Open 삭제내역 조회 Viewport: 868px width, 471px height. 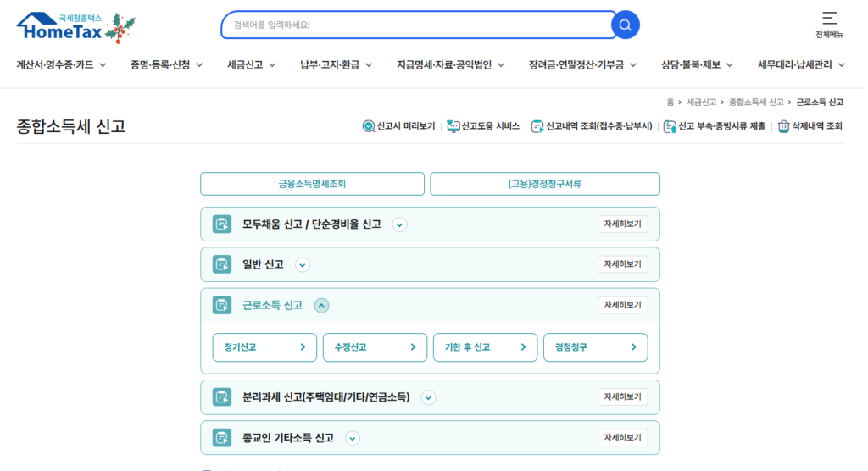click(x=810, y=126)
